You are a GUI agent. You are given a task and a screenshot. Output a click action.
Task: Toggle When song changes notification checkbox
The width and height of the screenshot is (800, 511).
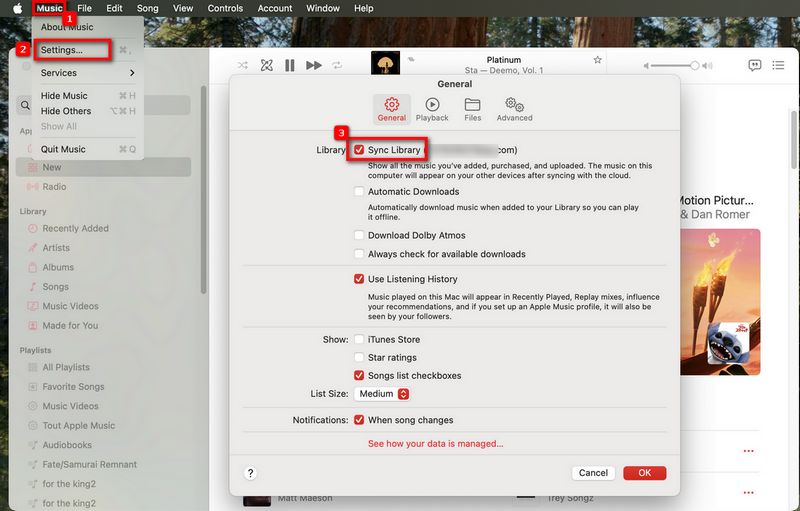click(x=359, y=420)
